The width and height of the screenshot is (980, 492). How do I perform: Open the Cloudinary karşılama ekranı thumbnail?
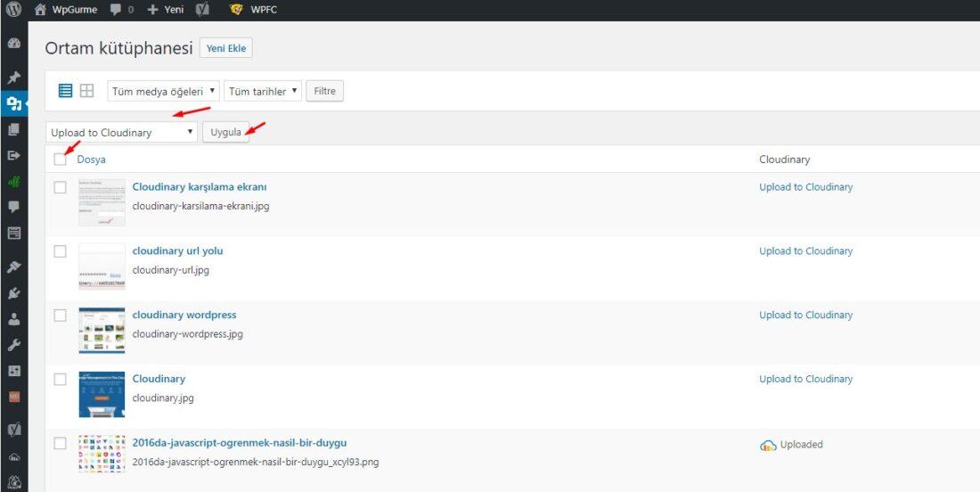pos(102,202)
